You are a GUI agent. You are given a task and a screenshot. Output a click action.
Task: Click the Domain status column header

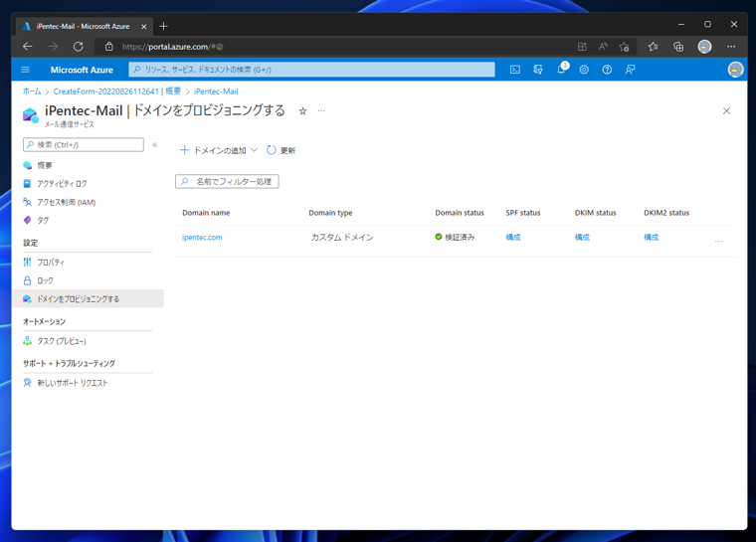(x=459, y=213)
